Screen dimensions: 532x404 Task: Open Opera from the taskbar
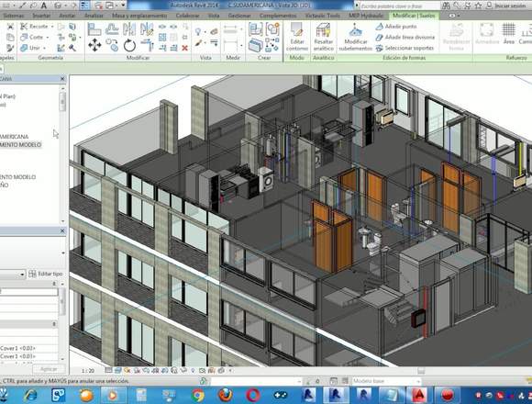pos(253,396)
